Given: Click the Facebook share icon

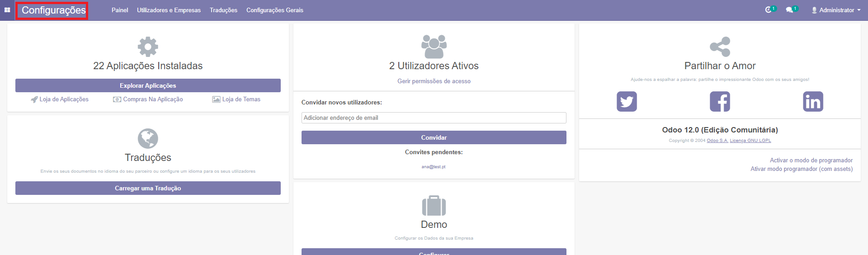Looking at the screenshot, I should [x=720, y=102].
